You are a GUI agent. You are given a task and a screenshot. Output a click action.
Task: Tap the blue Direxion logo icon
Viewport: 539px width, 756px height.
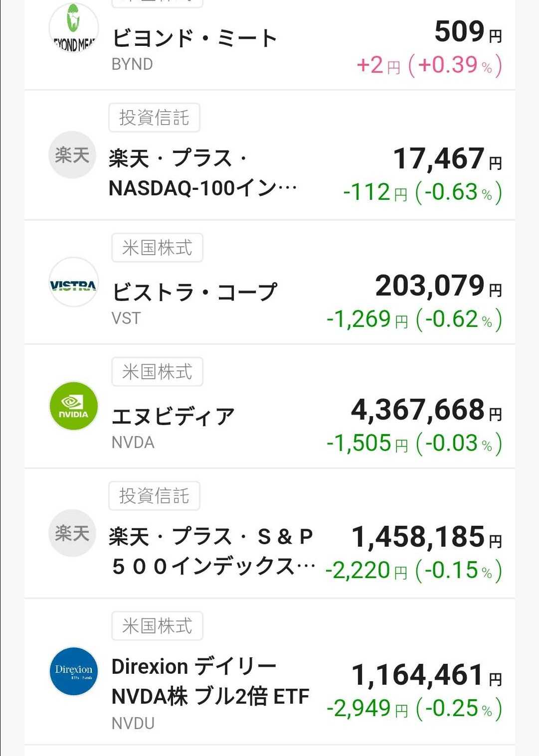click(x=73, y=671)
